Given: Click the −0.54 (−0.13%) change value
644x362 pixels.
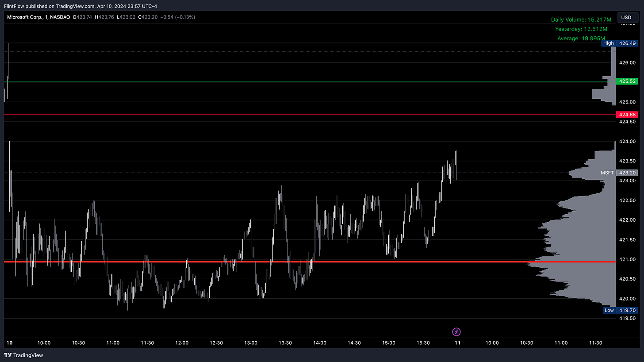Looking at the screenshot, I should (x=178, y=17).
